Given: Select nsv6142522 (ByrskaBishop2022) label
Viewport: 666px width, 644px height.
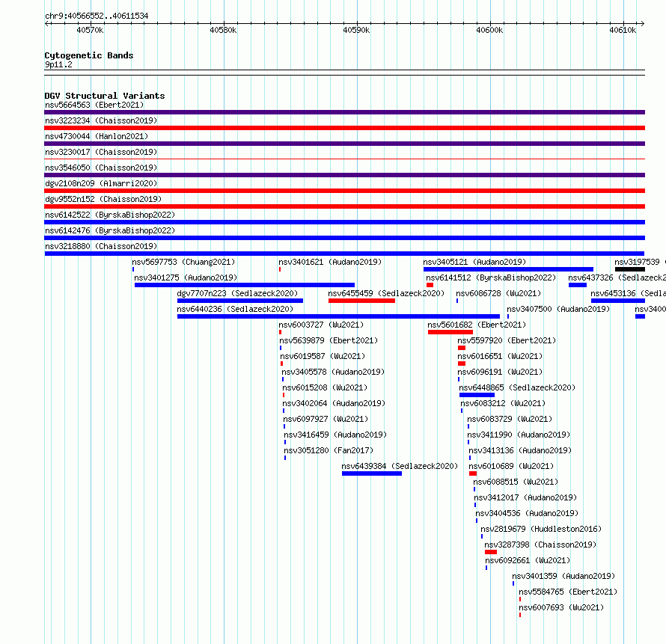Looking at the screenshot, I should click(110, 215).
